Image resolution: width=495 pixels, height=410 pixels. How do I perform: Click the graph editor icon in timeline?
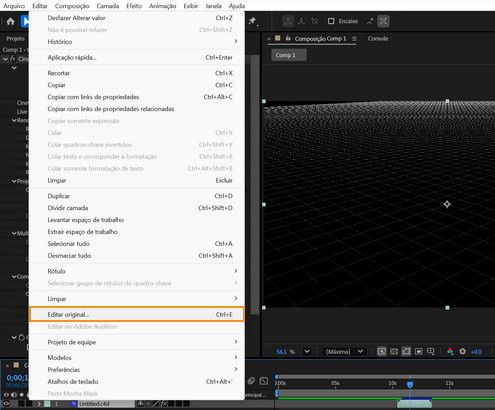[264, 381]
